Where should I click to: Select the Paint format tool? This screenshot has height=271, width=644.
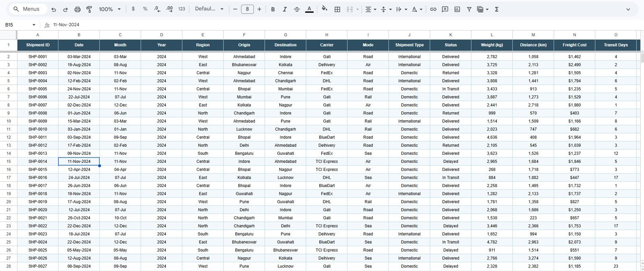click(89, 9)
